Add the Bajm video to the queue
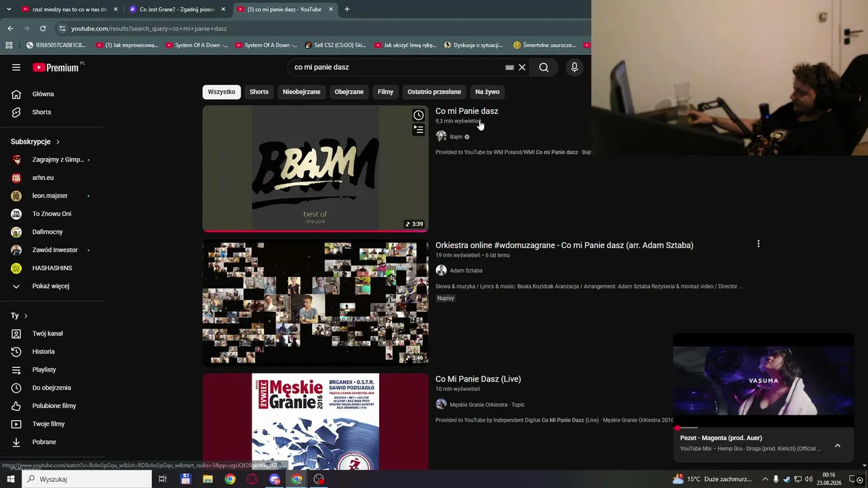This screenshot has height=488, width=868. coord(418,129)
